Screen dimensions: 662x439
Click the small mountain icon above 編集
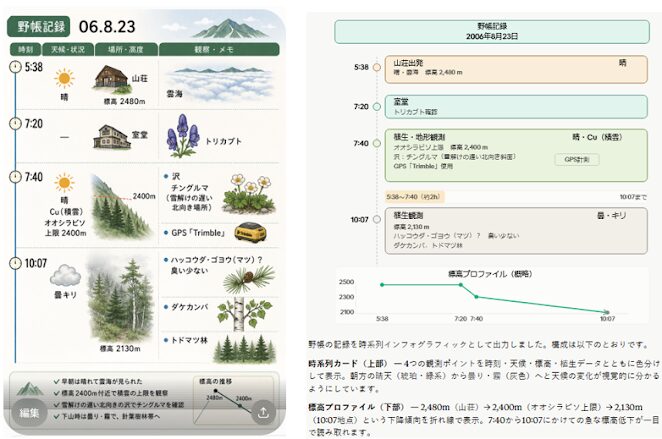tap(30, 388)
